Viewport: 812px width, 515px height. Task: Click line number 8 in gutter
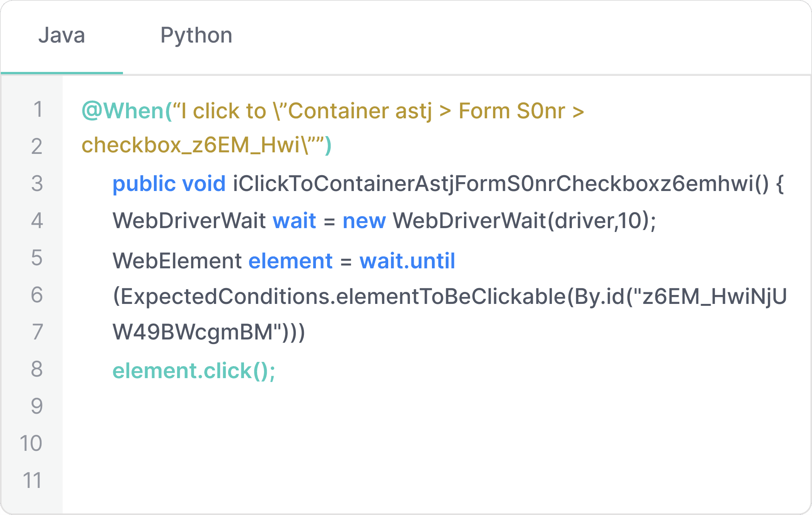(x=37, y=369)
